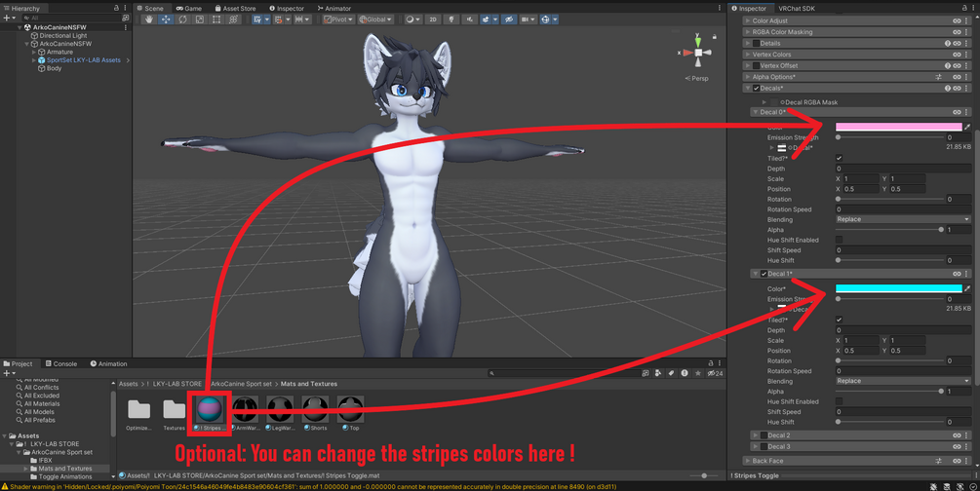Open scene camera settings icon
980x491 pixels.
(x=529, y=19)
